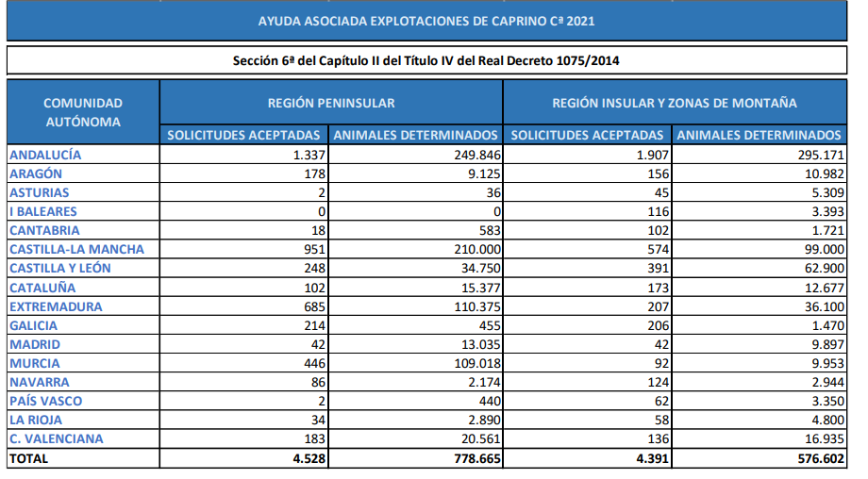Select the I BALEARES row label

pyautogui.click(x=43, y=211)
